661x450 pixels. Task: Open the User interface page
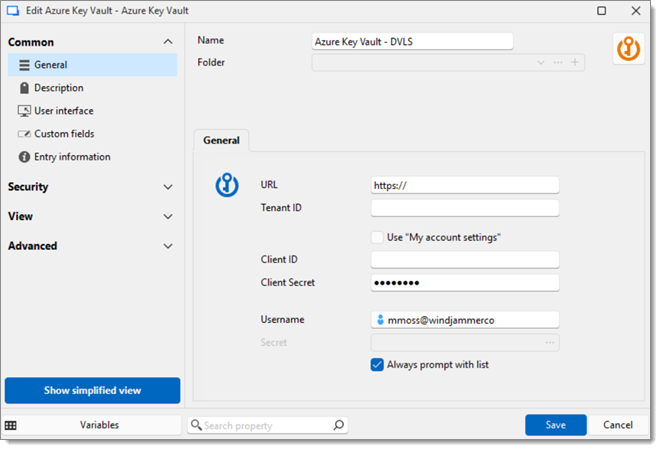tap(92, 111)
